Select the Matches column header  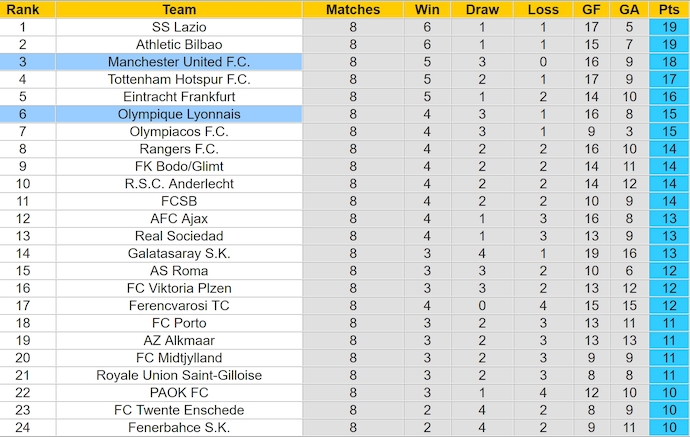353,9
